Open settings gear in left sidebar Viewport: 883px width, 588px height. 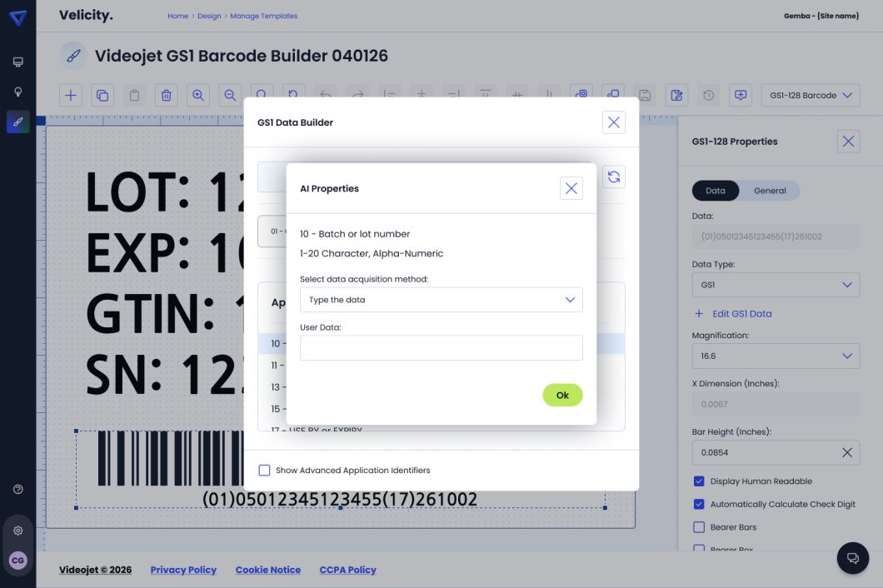[x=18, y=531]
